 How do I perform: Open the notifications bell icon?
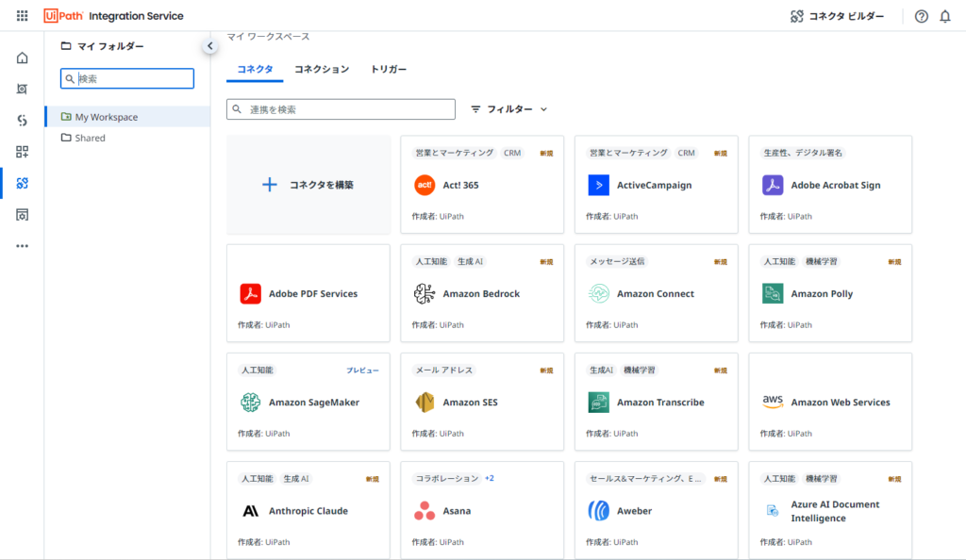pyautogui.click(x=944, y=16)
